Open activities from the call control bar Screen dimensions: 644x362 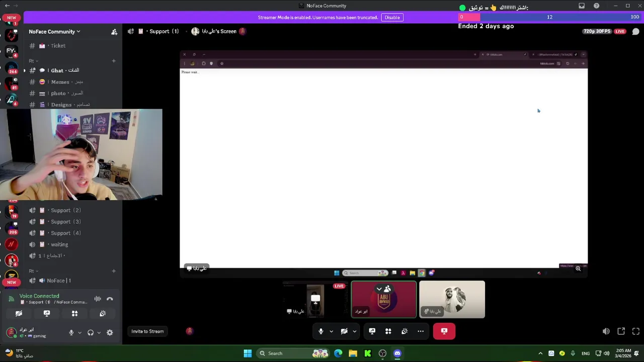(x=388, y=331)
